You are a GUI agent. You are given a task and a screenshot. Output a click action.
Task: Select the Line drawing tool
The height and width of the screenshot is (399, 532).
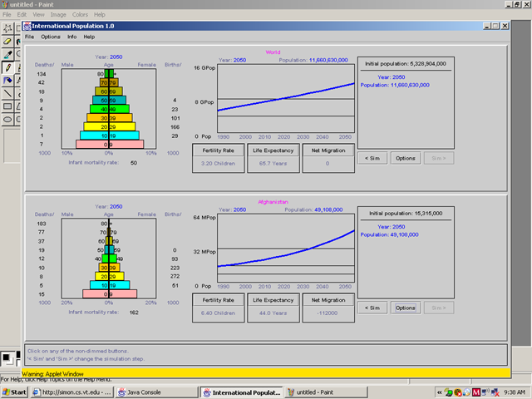tap(7, 93)
